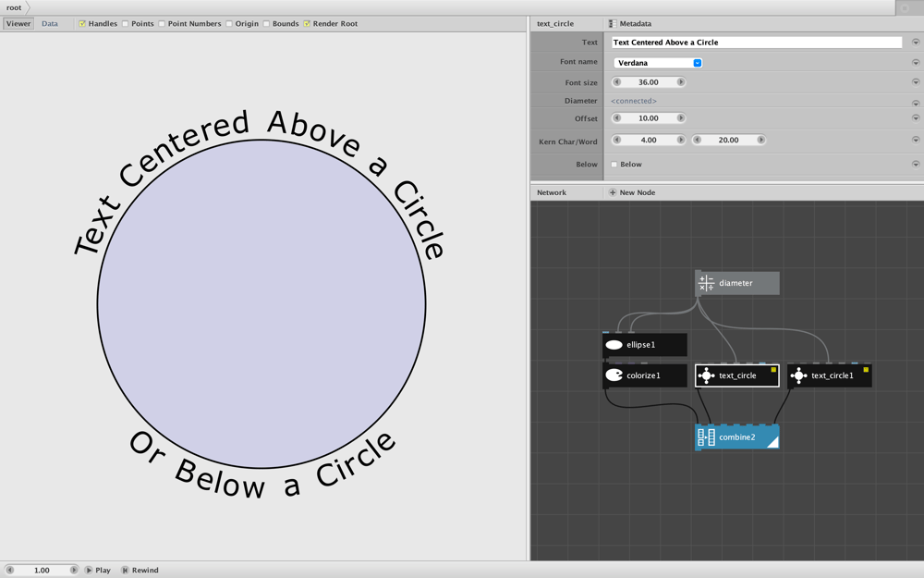Click the lavender circle in viewer
Image resolution: width=924 pixels, height=578 pixels.
point(261,303)
